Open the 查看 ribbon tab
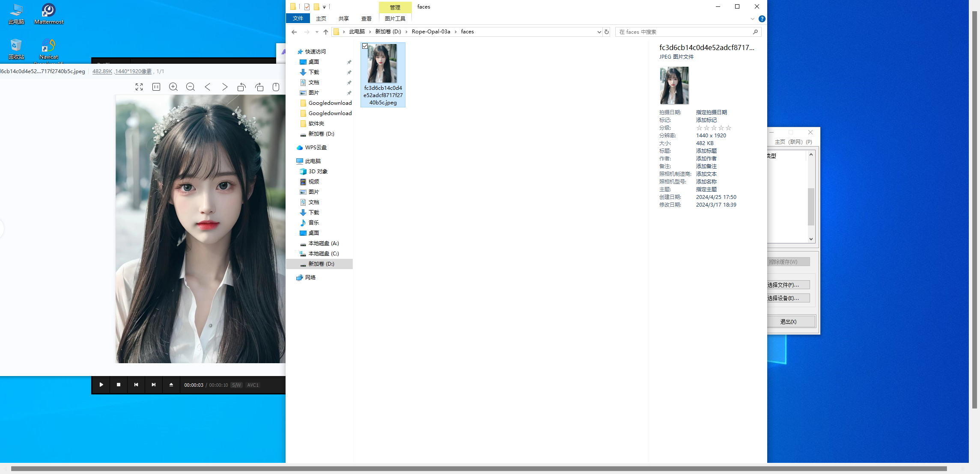980x474 pixels. coord(366,19)
